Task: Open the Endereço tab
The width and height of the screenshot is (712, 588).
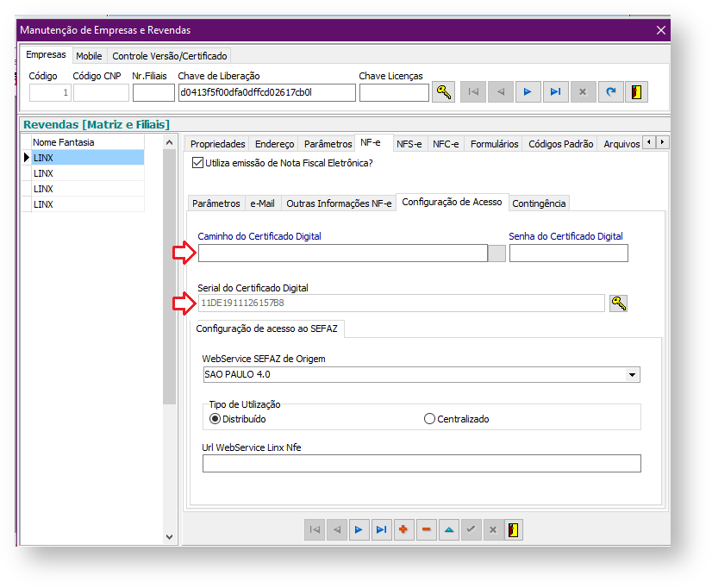Action: click(x=274, y=144)
